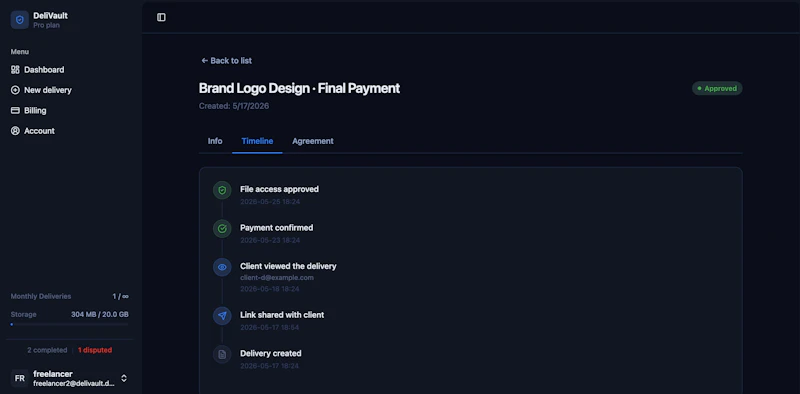Click the Client viewed the delivery entry

click(288, 266)
